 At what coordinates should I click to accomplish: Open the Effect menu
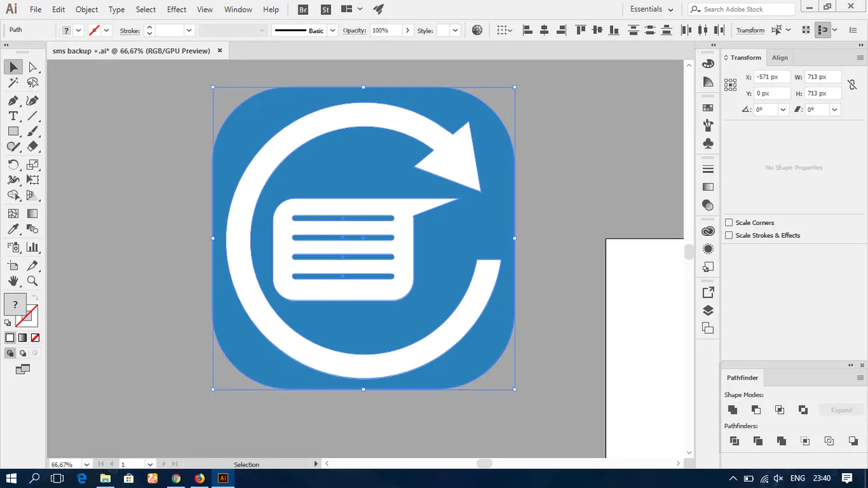176,9
